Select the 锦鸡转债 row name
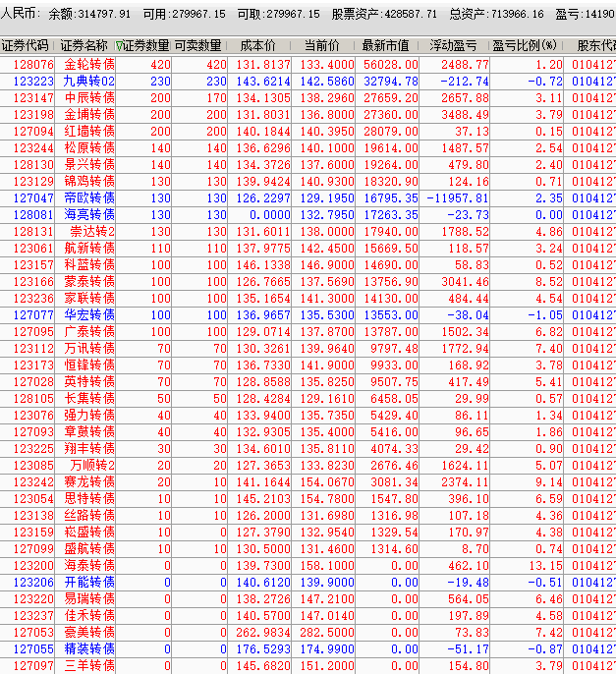 (89, 182)
